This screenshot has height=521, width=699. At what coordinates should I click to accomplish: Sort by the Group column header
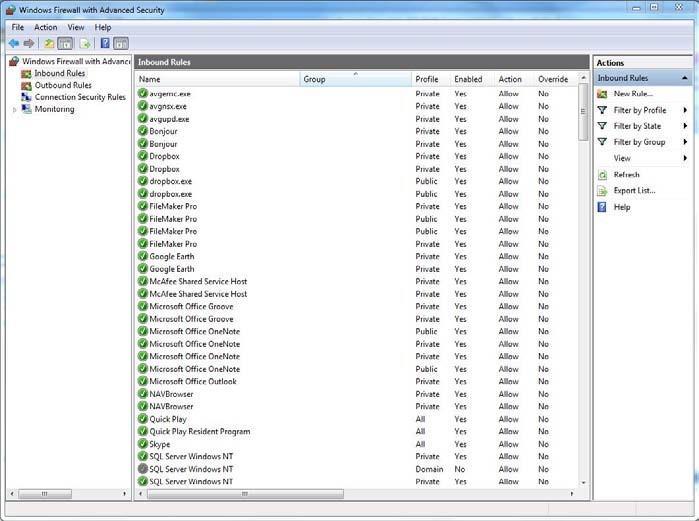pyautogui.click(x=355, y=79)
